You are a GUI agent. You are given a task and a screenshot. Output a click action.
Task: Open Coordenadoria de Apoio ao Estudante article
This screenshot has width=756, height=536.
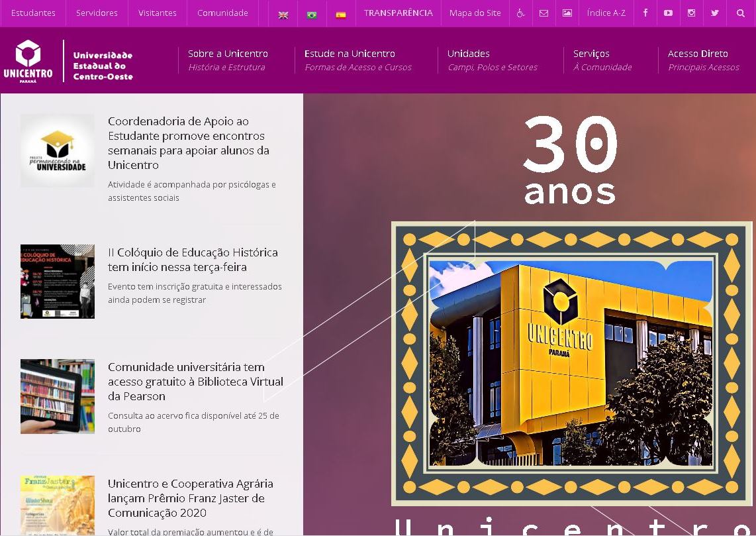click(189, 143)
